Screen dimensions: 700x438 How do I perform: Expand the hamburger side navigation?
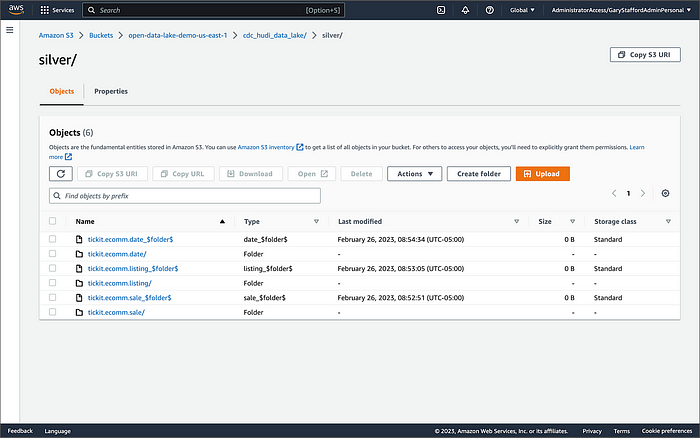10,30
